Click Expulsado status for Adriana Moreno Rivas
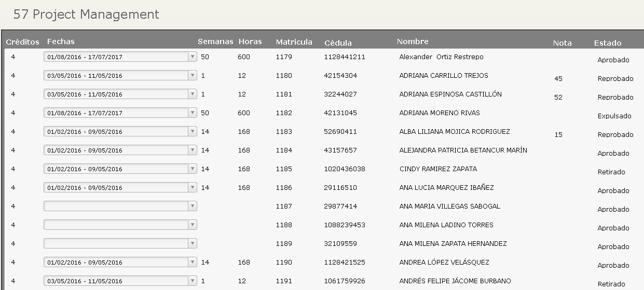The image size is (644, 290). coord(614,116)
